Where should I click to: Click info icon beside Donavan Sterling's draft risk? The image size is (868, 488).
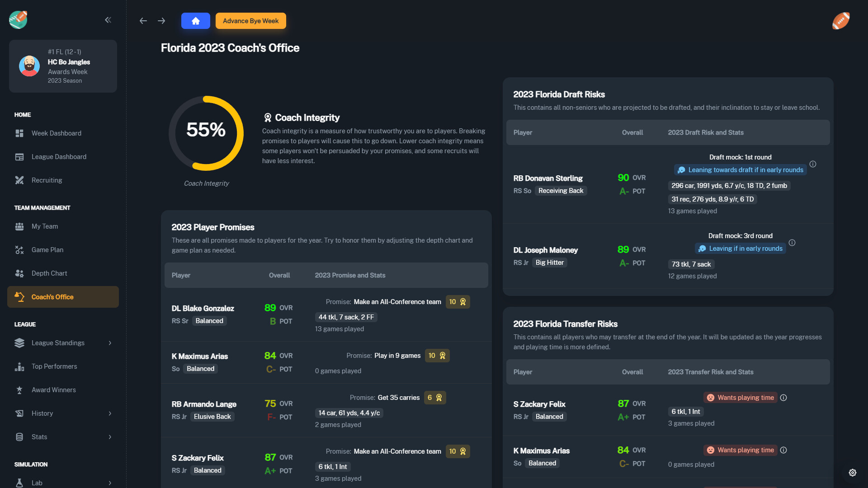click(x=812, y=164)
